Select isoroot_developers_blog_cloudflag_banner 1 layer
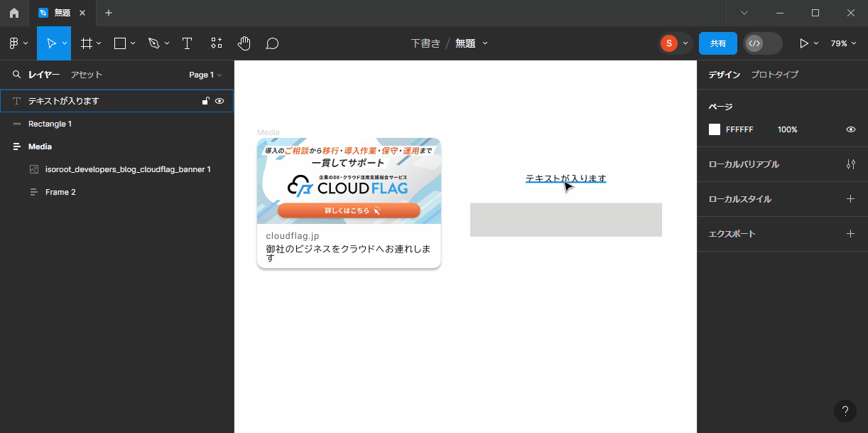The image size is (868, 433). point(116,169)
